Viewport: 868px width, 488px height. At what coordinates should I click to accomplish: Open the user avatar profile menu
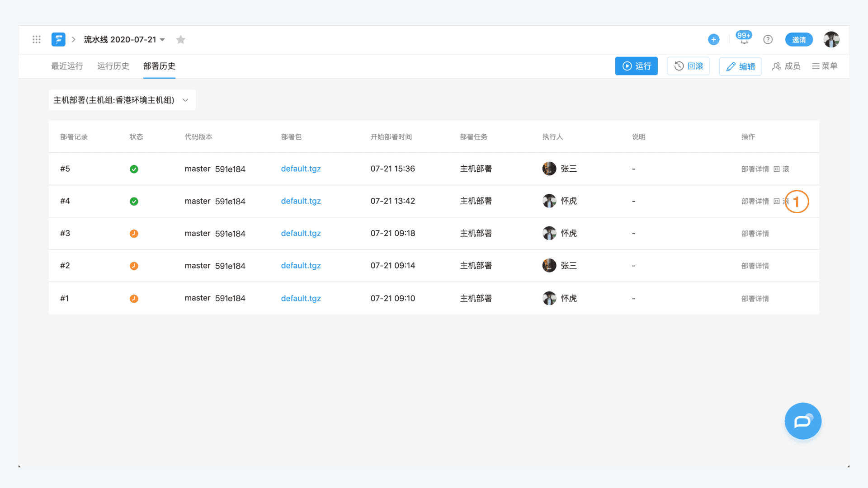point(831,40)
